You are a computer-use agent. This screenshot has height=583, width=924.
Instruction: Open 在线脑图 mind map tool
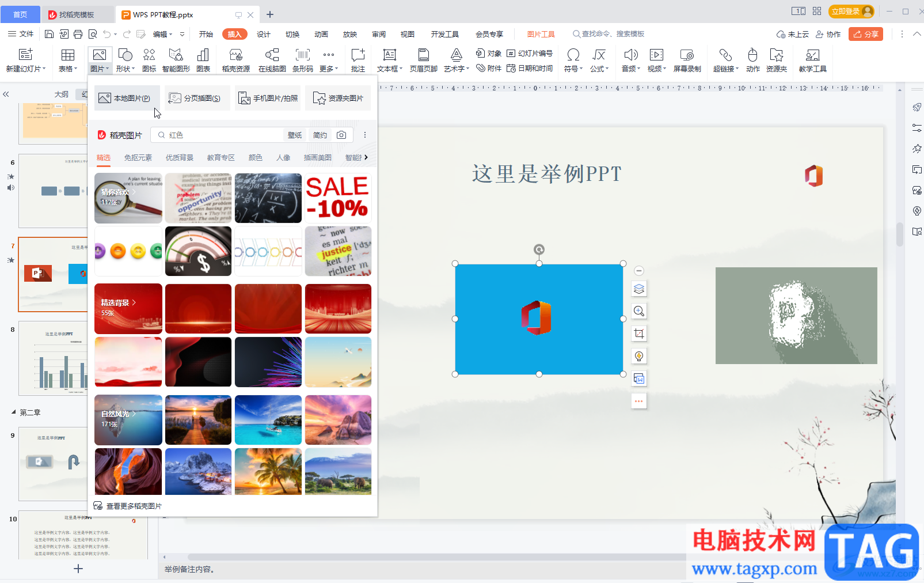[x=272, y=60]
